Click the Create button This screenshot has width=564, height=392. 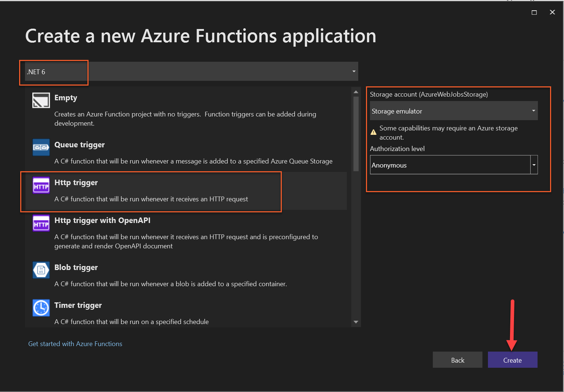[x=513, y=360]
